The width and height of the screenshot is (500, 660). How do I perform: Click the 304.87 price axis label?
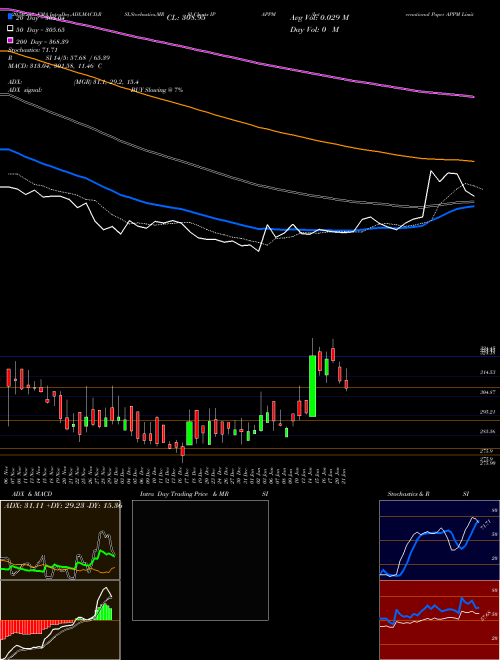[x=488, y=392]
